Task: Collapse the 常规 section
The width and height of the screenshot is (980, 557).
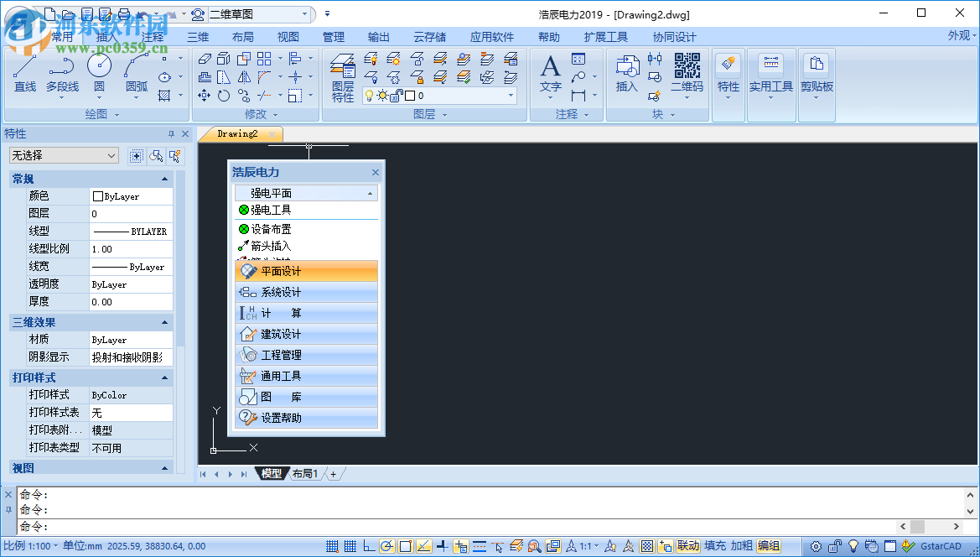Action: pyautogui.click(x=165, y=179)
